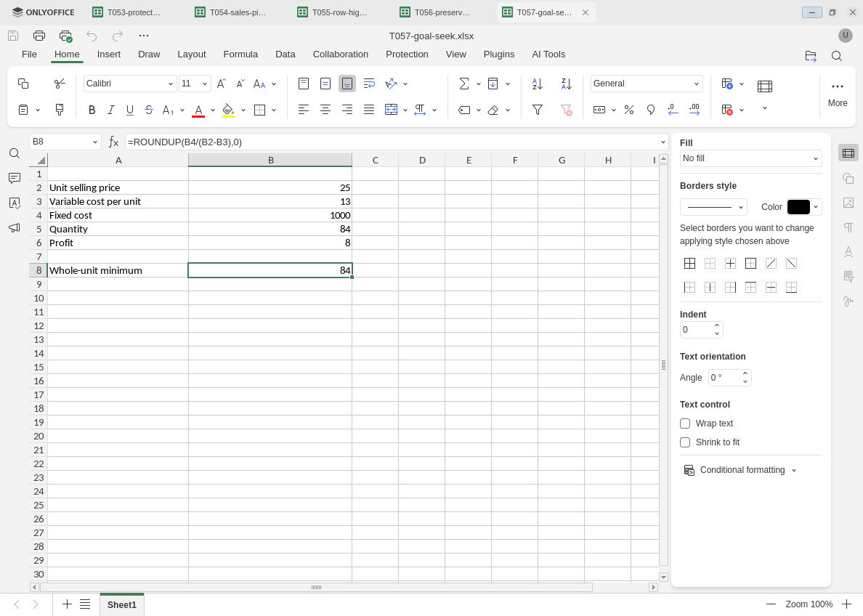Viewport: 863px width, 616px height.
Task: Click the Bold formatting icon
Action: click(92, 110)
